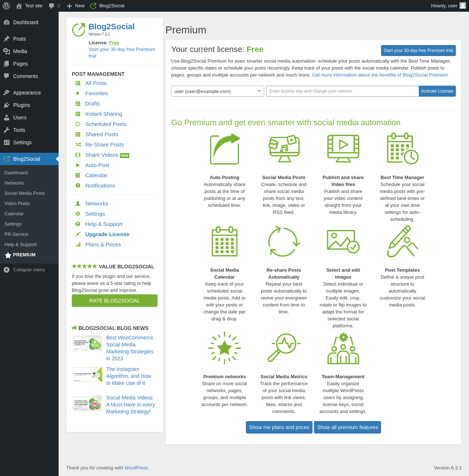Screen dimensions: 469x476
Task: Click the Publish and share Video monitor icon
Action: tap(343, 148)
